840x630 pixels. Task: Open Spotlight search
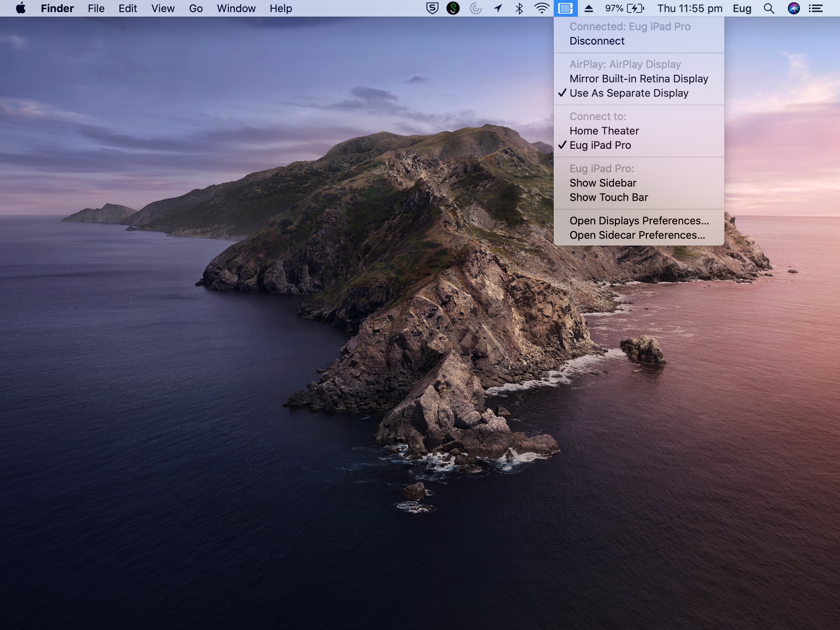[x=769, y=8]
